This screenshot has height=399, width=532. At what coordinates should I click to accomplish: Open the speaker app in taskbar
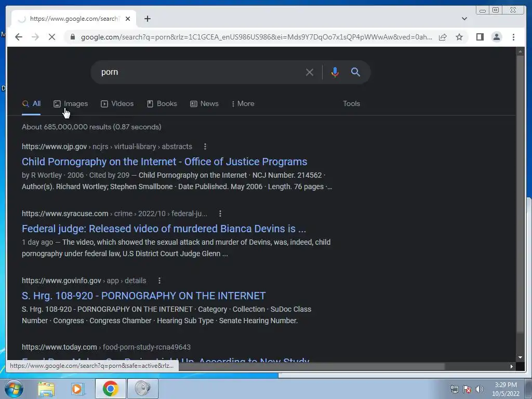click(142, 389)
